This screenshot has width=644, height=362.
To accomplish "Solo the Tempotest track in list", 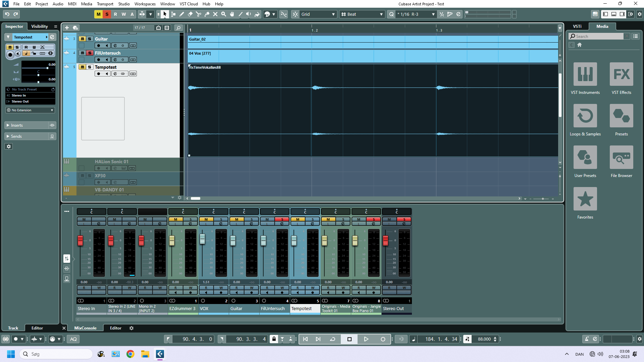I will [90, 67].
